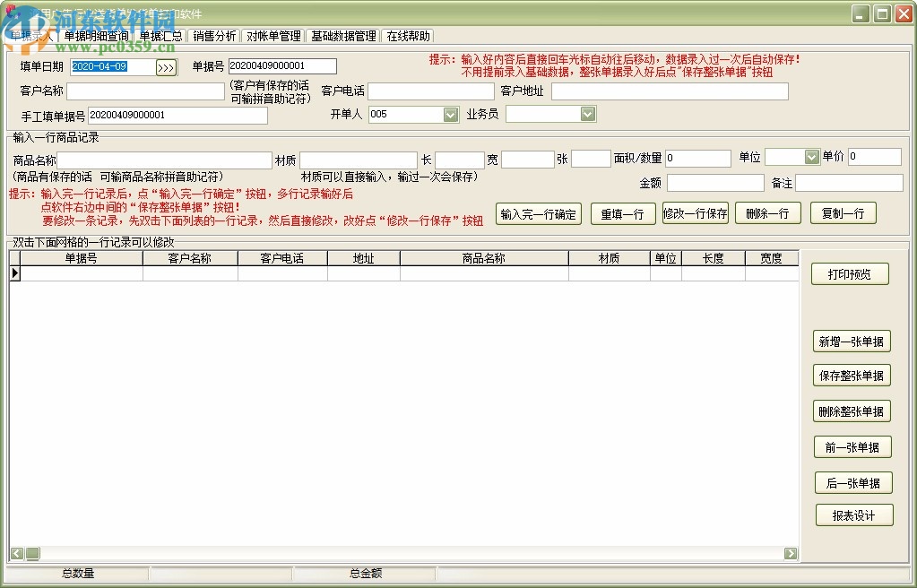Click the 客户电话 input field
This screenshot has height=588, width=917.
coord(431,91)
